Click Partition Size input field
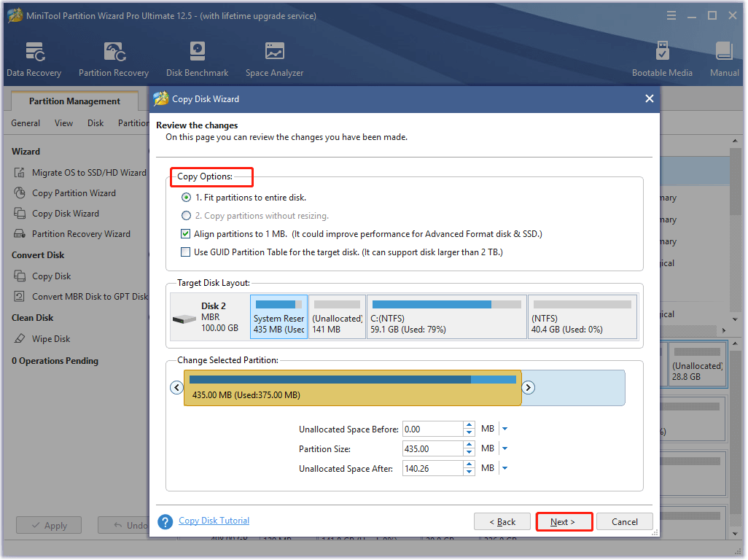This screenshot has height=560, width=748. 432,448
